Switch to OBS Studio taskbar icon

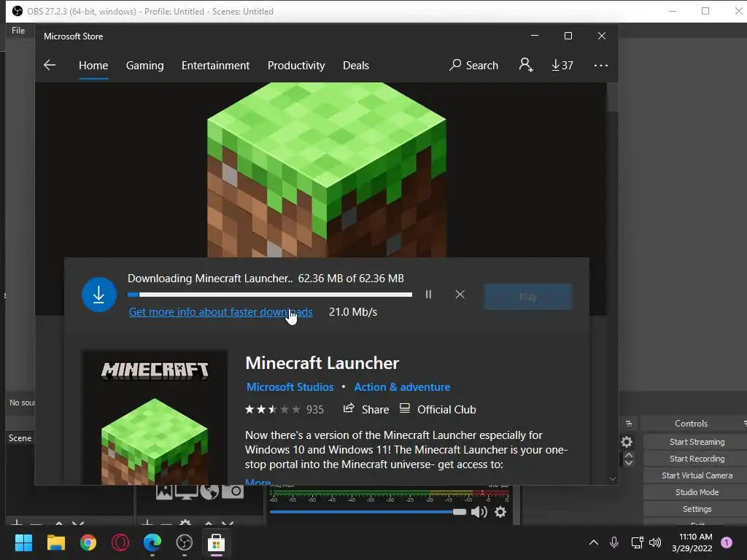185,542
